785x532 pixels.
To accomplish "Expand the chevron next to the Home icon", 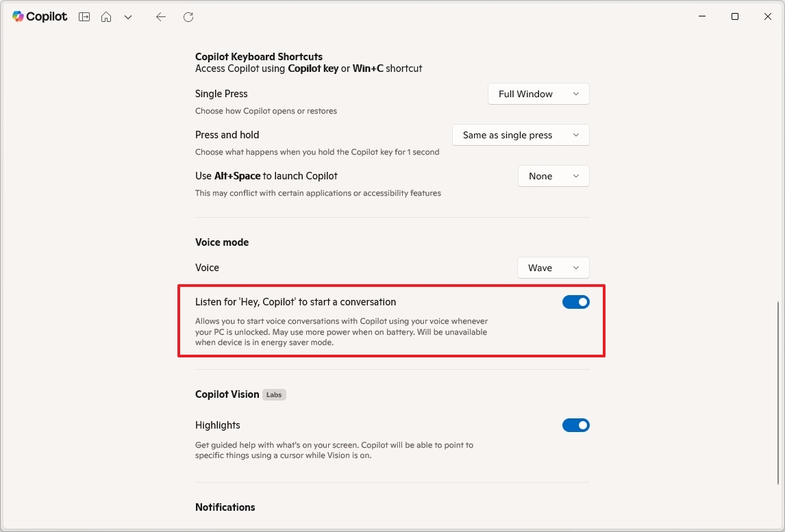I will pos(128,16).
